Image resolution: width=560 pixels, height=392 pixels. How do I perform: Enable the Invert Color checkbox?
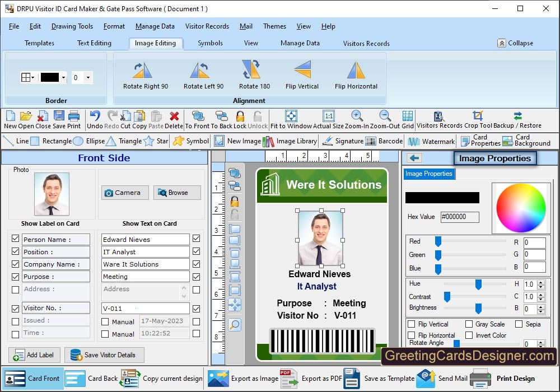[x=469, y=335]
